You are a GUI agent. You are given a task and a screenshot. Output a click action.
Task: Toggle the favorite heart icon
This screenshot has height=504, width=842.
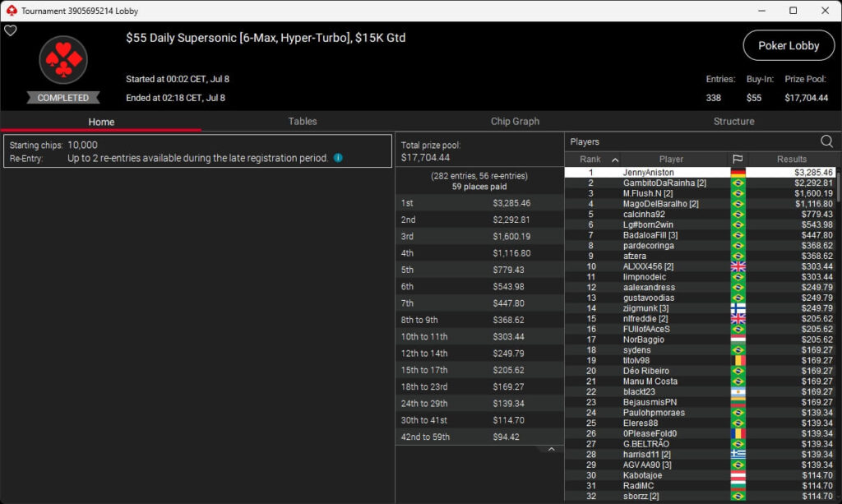click(x=10, y=31)
